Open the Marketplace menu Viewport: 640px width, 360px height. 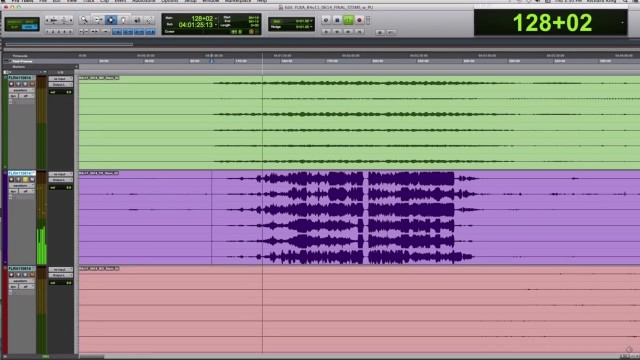pos(238,1)
